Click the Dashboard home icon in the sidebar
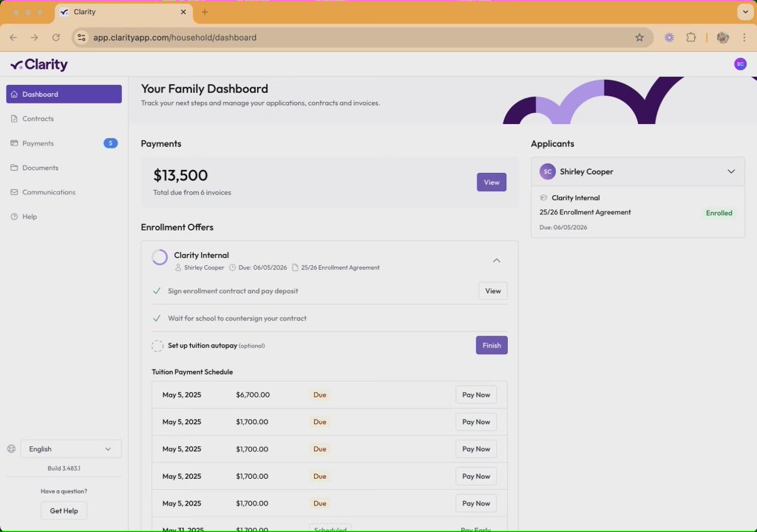The height and width of the screenshot is (532, 757). [14, 94]
